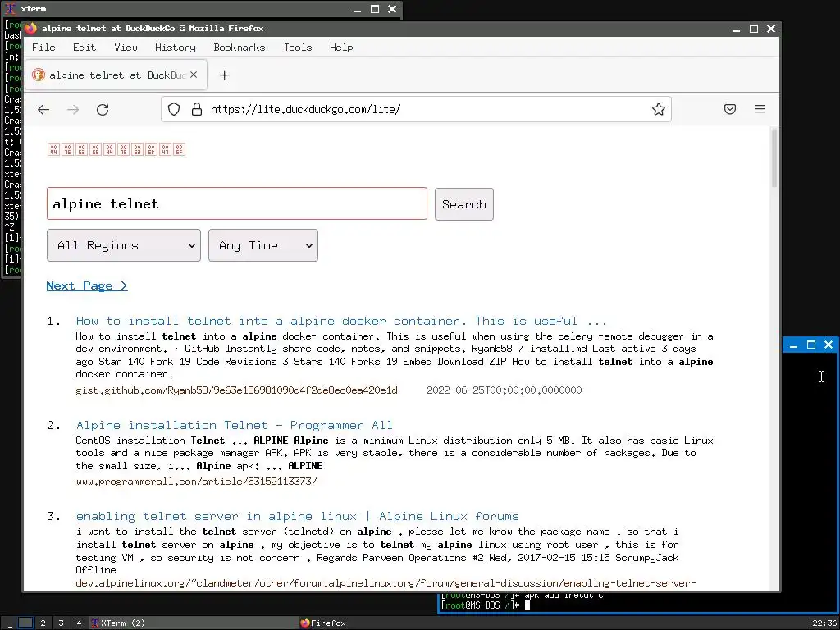
Task: Open the tracking protection shield icon
Action: click(174, 109)
